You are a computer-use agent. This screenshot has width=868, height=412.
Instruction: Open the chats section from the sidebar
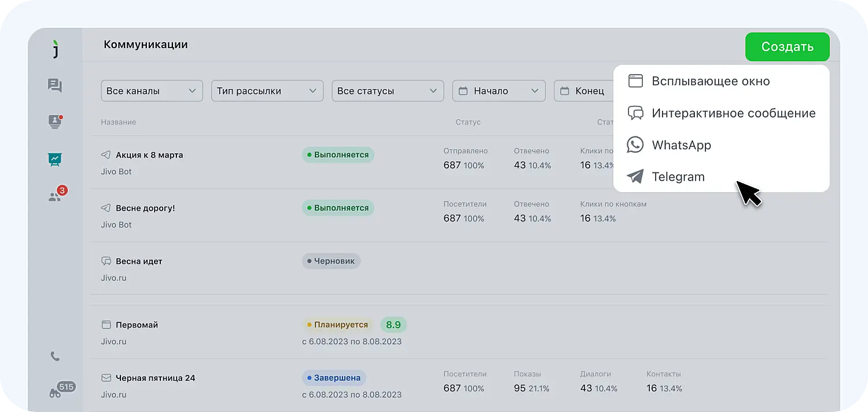pyautogui.click(x=55, y=85)
